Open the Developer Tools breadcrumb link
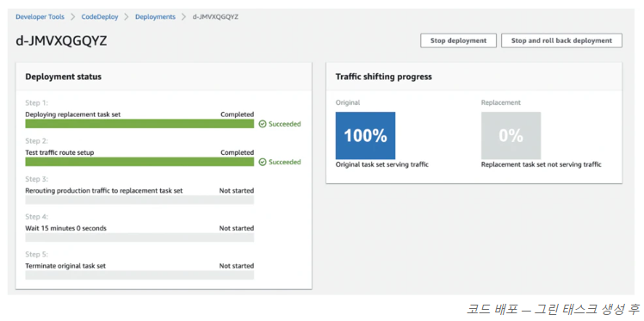Viewport: 644px width, 321px height. (40, 17)
